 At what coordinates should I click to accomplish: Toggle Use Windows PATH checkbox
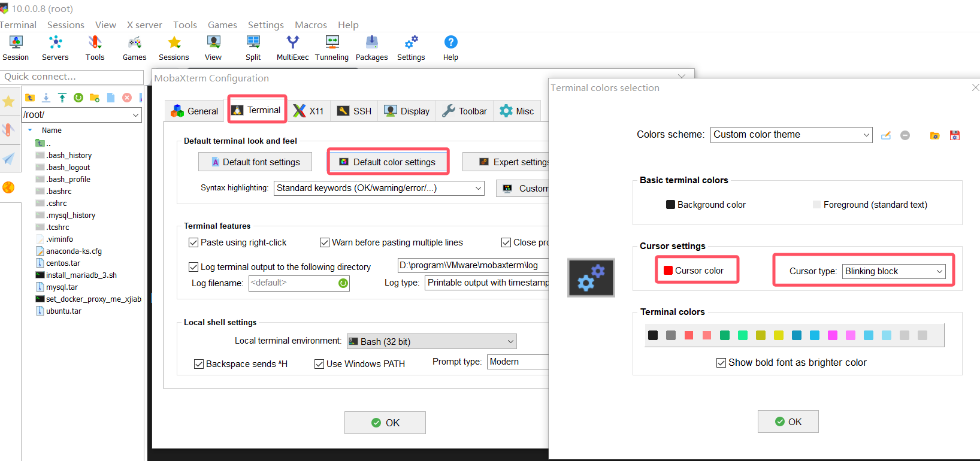(319, 364)
